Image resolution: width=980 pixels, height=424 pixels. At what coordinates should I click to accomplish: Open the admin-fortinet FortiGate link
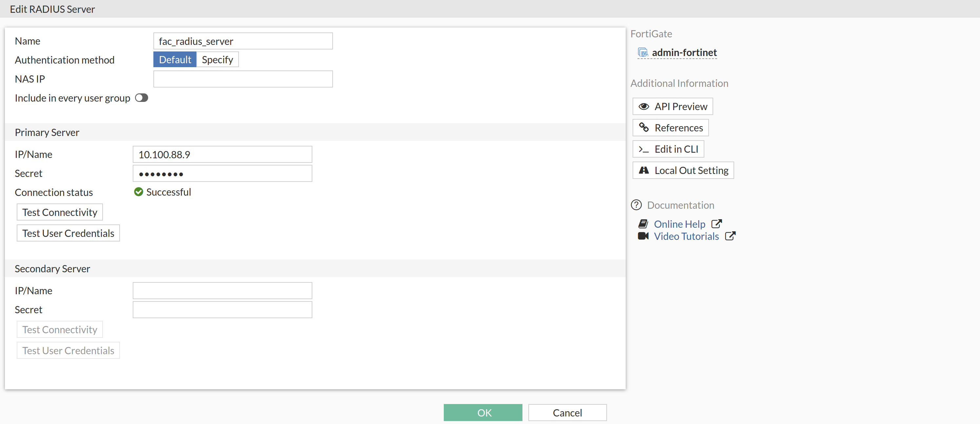(x=684, y=52)
